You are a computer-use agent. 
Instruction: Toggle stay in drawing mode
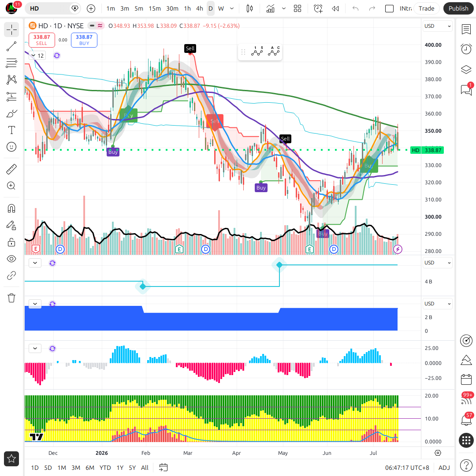coord(11,225)
